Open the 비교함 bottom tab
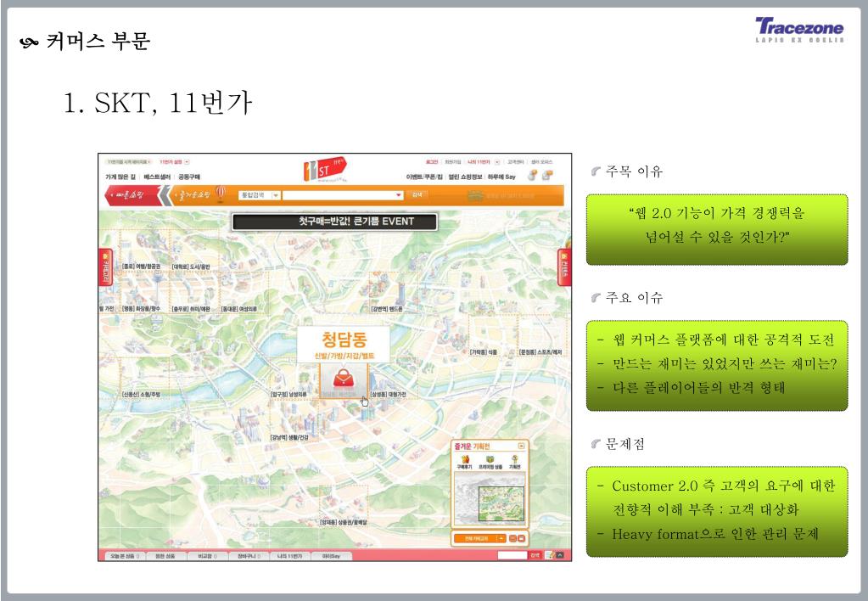 (x=207, y=555)
